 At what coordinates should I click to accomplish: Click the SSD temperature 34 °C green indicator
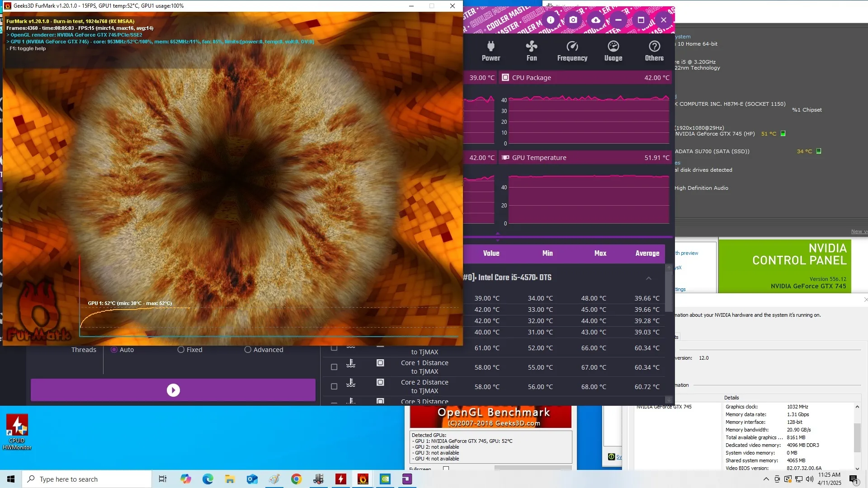[x=819, y=151]
